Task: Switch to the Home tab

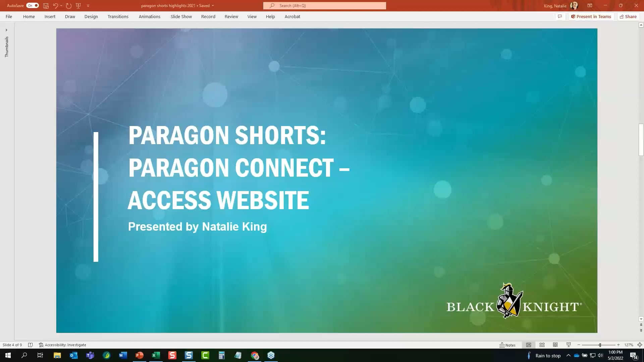Action: coord(29,16)
